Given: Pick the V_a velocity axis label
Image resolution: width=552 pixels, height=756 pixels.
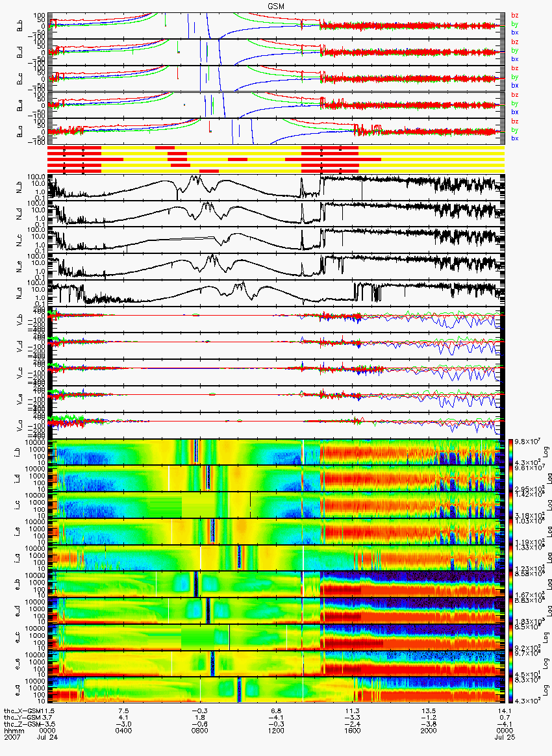Looking at the screenshot, I should [x=20, y=425].
